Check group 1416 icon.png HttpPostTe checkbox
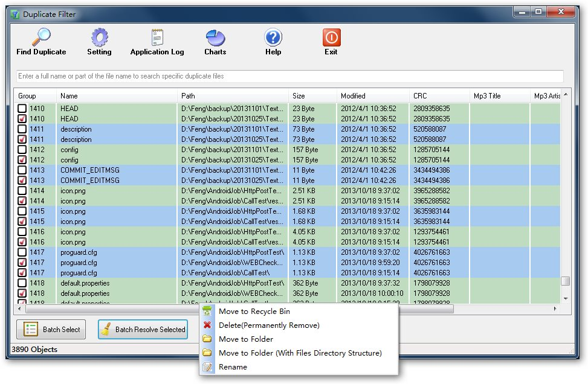588x384 pixels. (22, 231)
